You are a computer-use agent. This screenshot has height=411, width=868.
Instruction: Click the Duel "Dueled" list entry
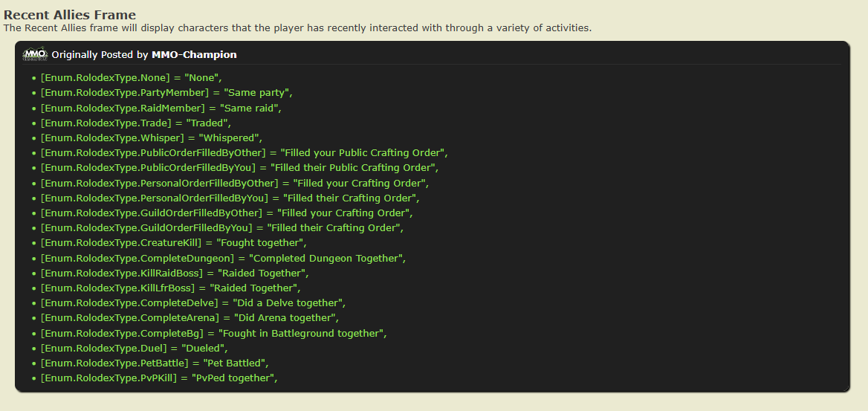(x=134, y=348)
